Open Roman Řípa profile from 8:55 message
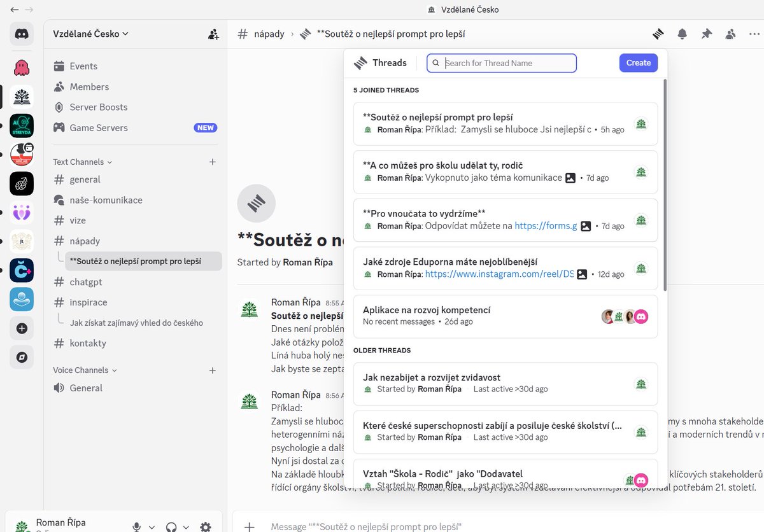The image size is (764, 532). 295,302
